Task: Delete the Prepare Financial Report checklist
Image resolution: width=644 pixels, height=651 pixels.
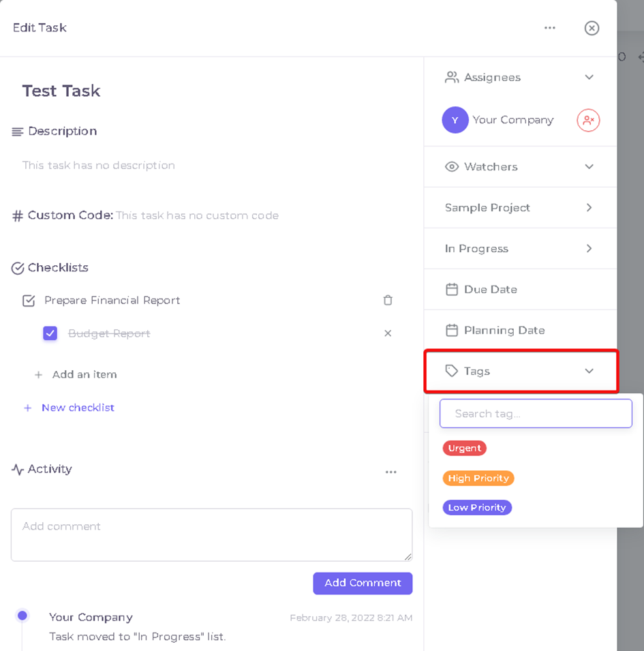Action: click(x=388, y=300)
